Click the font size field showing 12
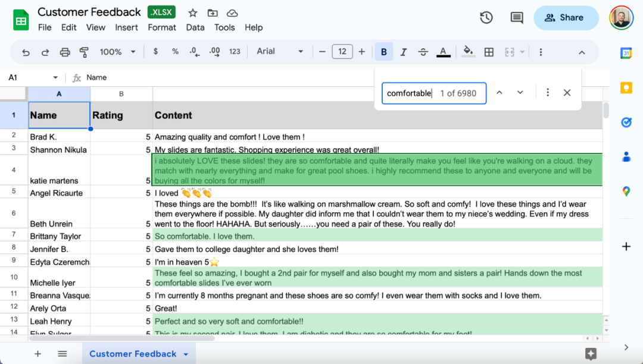This screenshot has height=364, width=643. tap(342, 52)
